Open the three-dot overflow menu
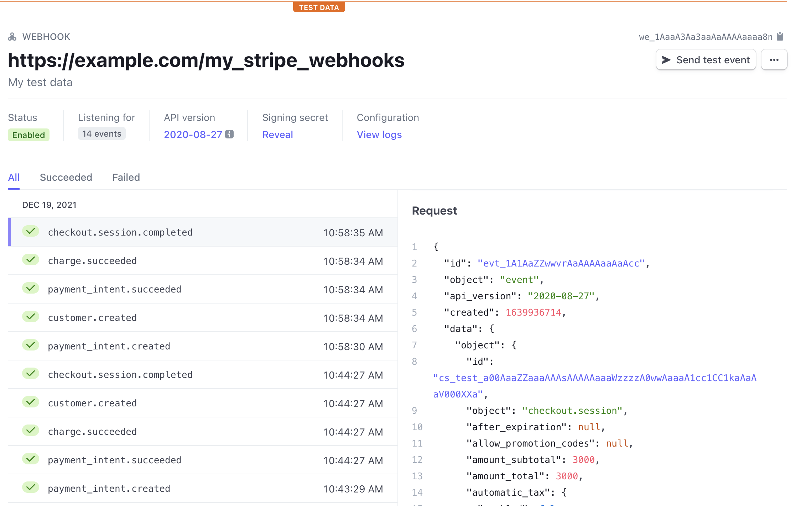The width and height of the screenshot is (812, 506). [x=774, y=60]
